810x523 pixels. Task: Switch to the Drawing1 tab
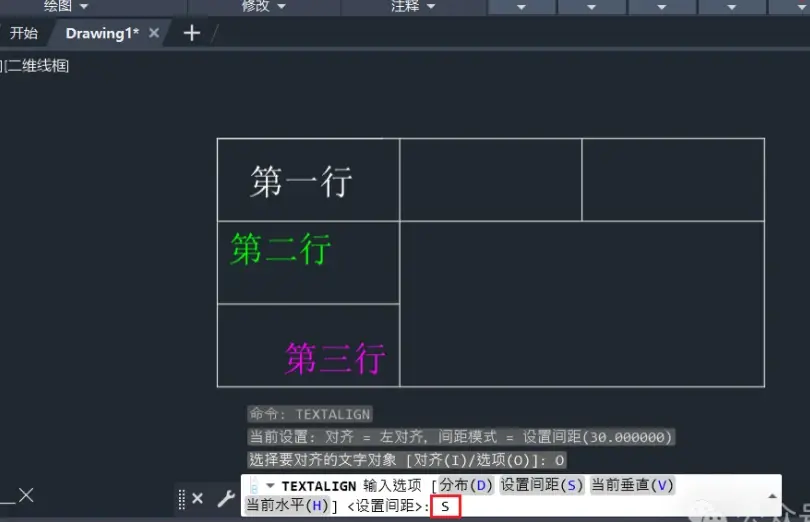(102, 33)
